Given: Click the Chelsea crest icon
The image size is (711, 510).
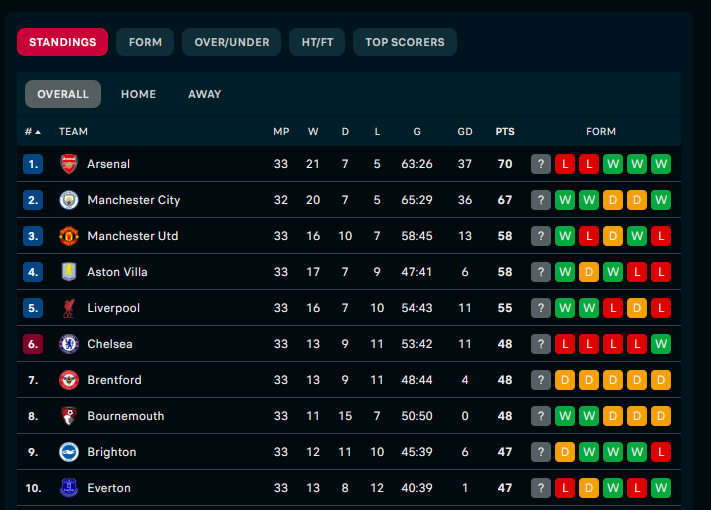Looking at the screenshot, I should pos(69,344).
